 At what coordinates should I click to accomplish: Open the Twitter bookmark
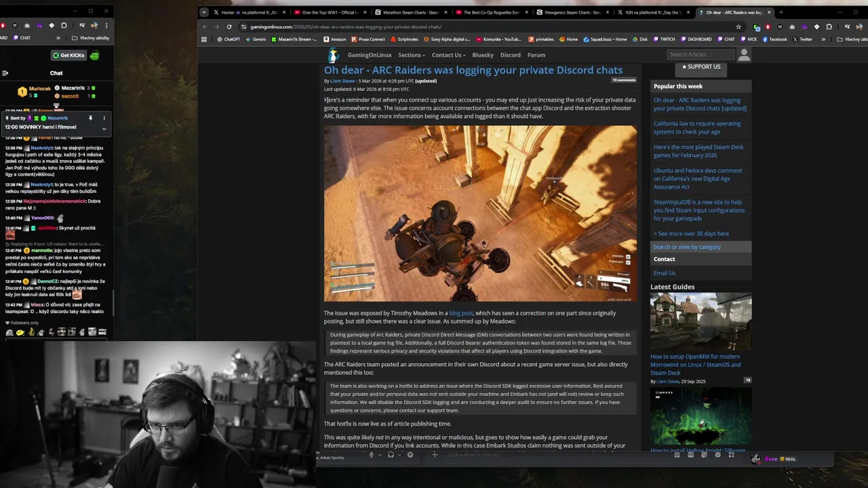[802, 39]
